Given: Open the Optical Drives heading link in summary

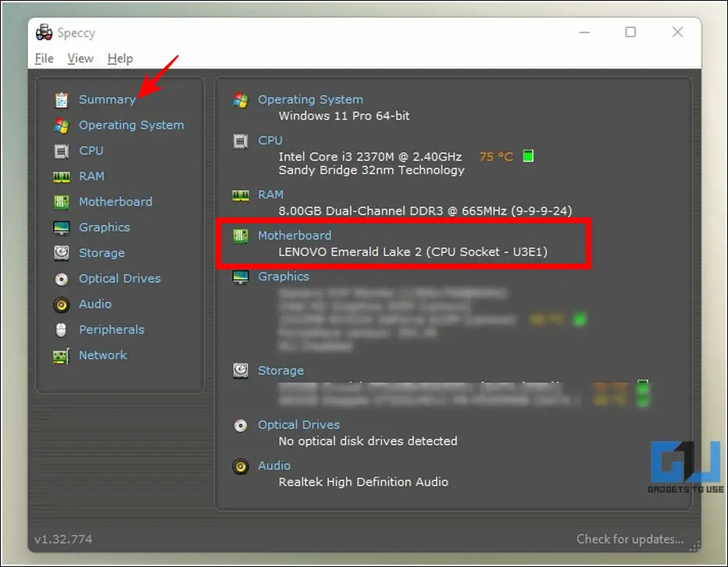Looking at the screenshot, I should (x=299, y=425).
